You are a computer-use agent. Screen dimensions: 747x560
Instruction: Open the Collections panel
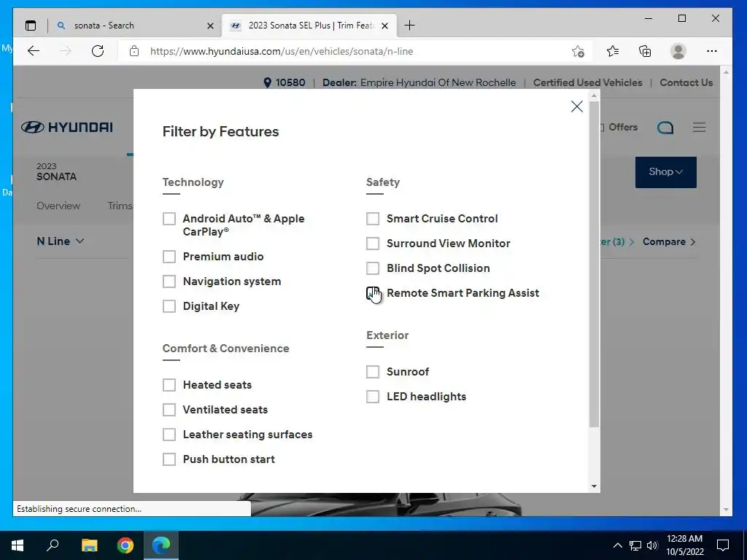[645, 51]
